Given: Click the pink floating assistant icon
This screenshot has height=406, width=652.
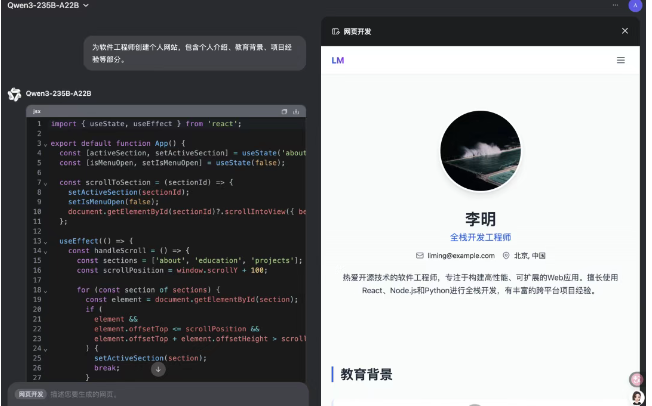Looking at the screenshot, I should point(636,379).
